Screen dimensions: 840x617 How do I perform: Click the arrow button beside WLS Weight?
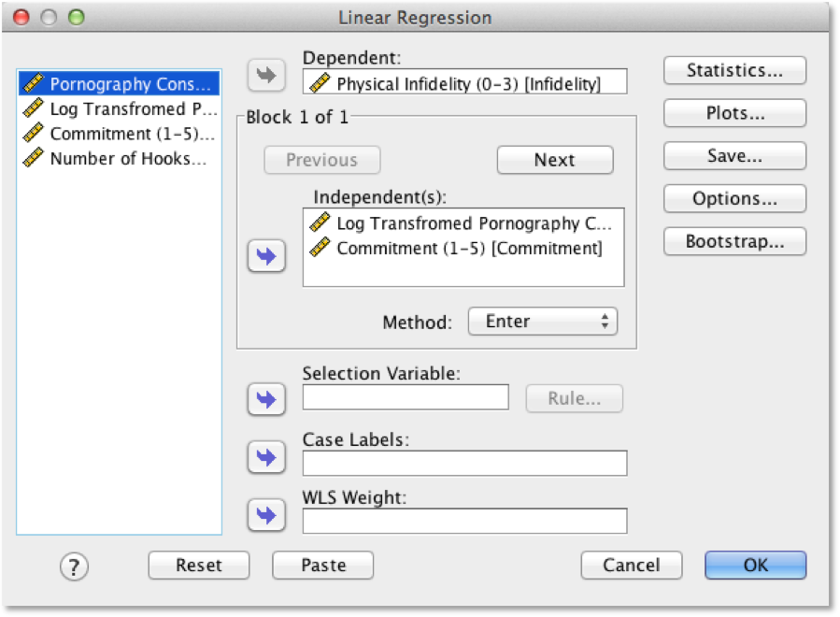[266, 515]
